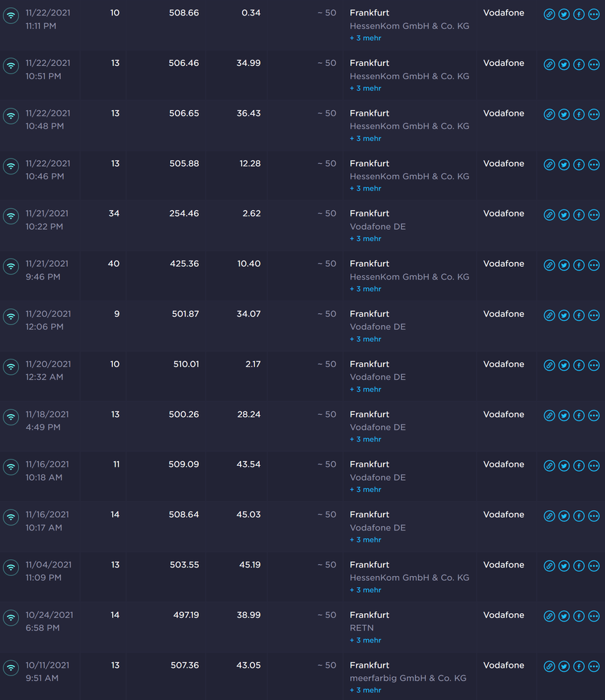
Task: Click Wi-Fi icon of 11/21/2021 10:22 PM row
Action: [x=11, y=216]
